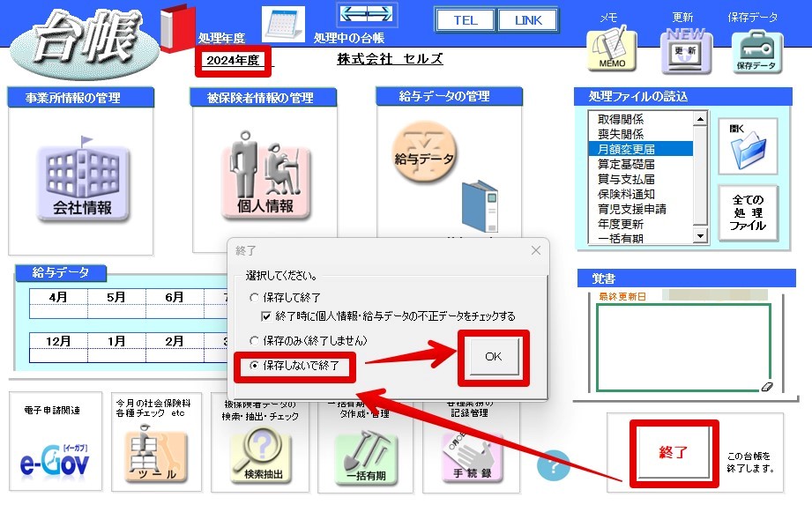Click the 給与データ round yen icon

pos(424,152)
